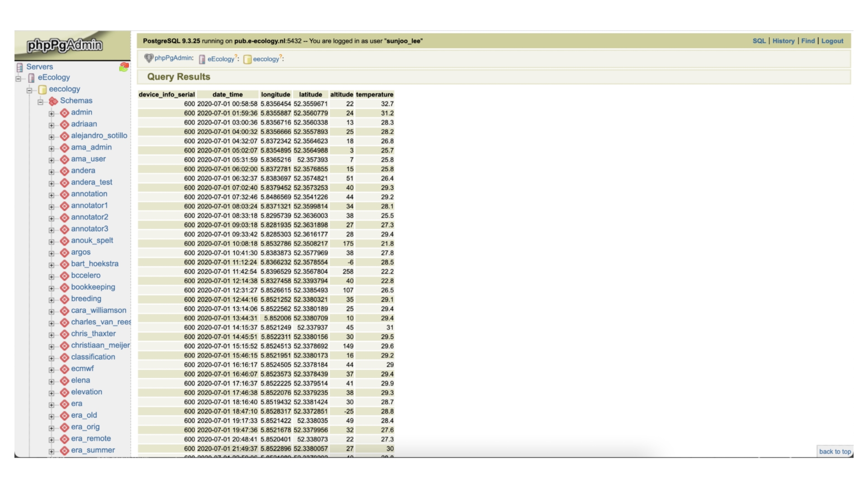Click the phpPgAdmin logo

tap(65, 45)
